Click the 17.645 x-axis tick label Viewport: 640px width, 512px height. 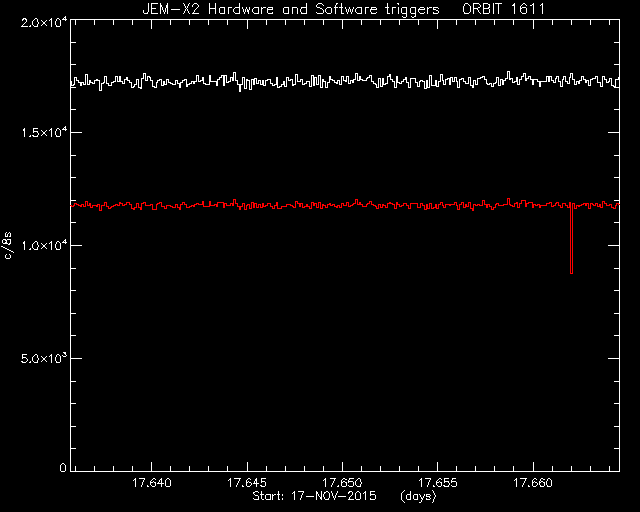pos(247,483)
